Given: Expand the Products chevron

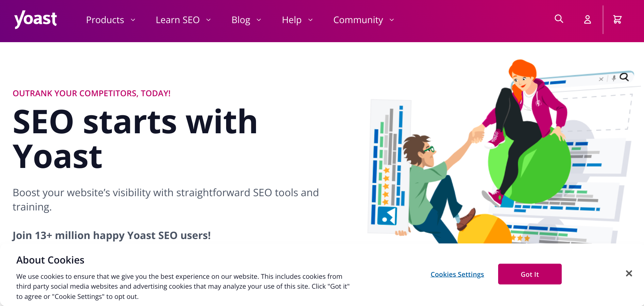Looking at the screenshot, I should [133, 20].
